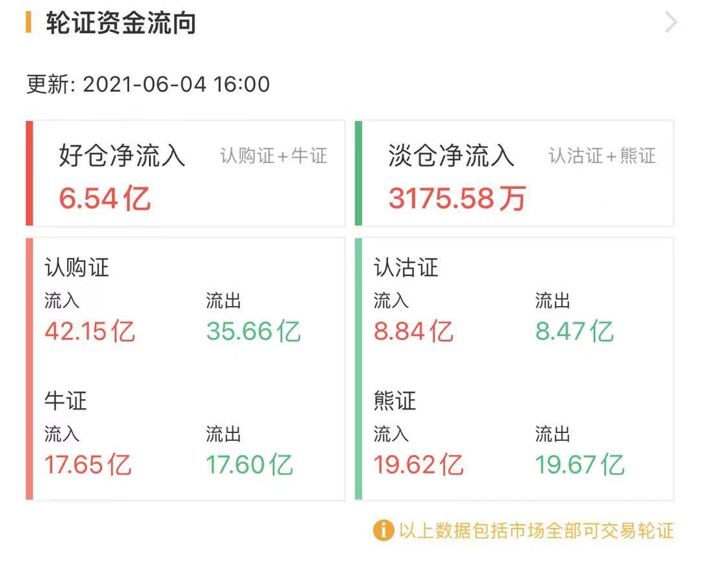
Task: Expand the 轮证资金流向 section chevron
Action: click(x=671, y=23)
